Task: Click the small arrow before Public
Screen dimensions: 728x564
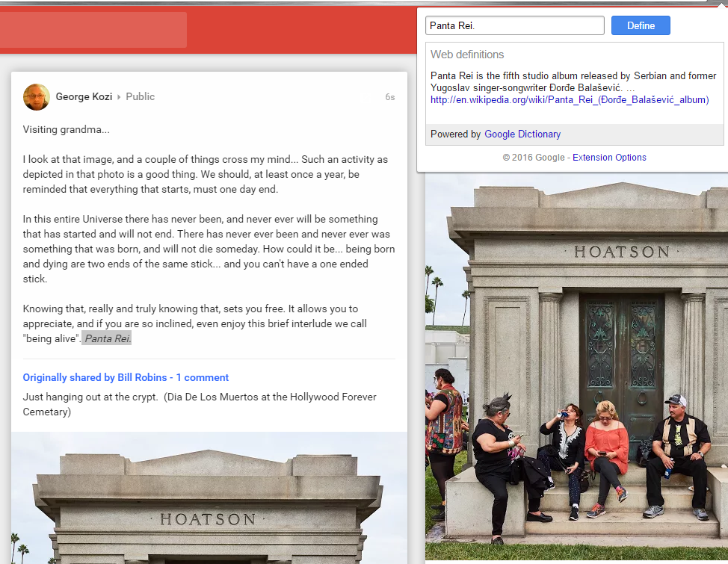Action: click(x=119, y=97)
